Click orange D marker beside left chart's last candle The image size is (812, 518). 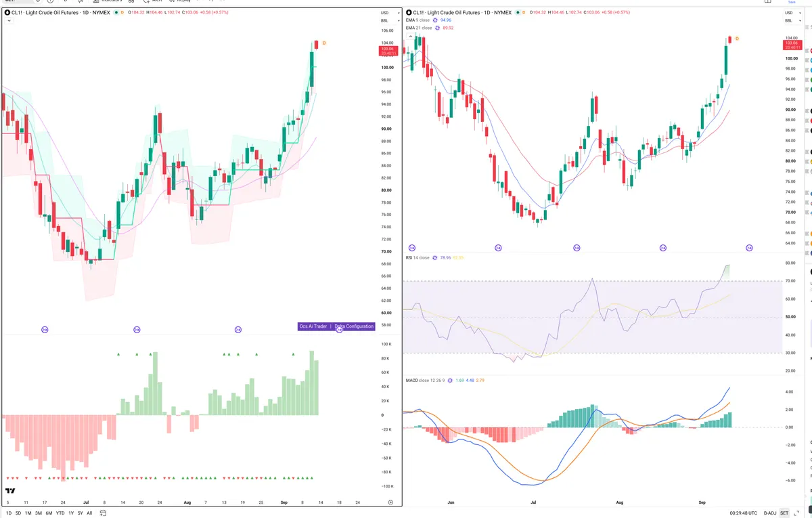(x=324, y=43)
